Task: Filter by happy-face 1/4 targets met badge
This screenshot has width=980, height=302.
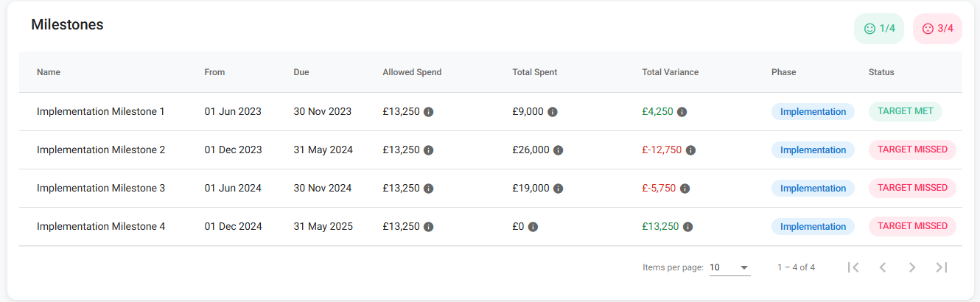Action: (879, 29)
